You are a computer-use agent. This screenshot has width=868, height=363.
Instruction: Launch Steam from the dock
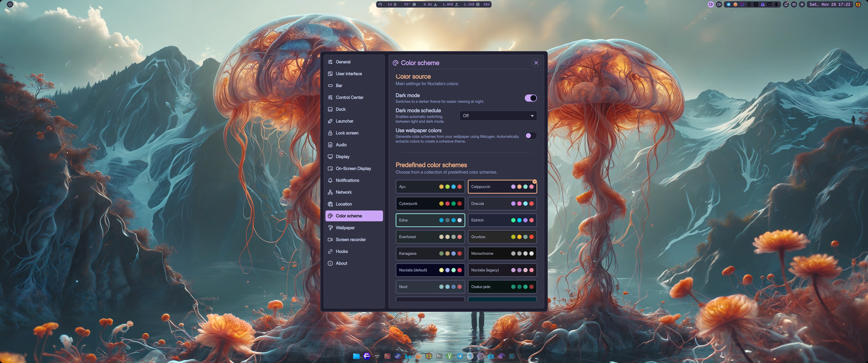[x=397, y=356]
